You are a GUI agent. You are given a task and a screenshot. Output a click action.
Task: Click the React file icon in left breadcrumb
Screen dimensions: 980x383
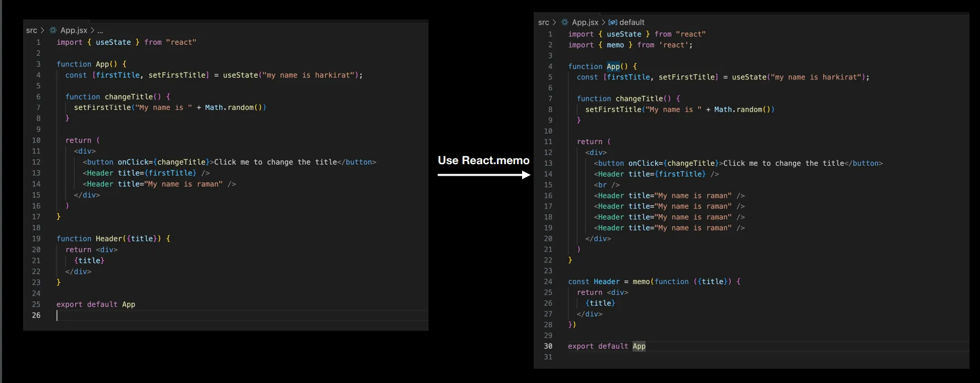53,31
